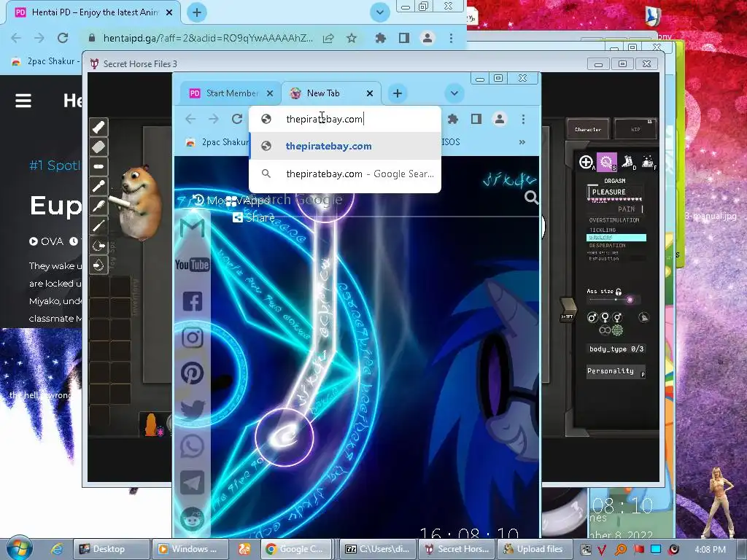
Task: Open the YouTube shortcut in the sidebar
Action: pyautogui.click(x=193, y=265)
